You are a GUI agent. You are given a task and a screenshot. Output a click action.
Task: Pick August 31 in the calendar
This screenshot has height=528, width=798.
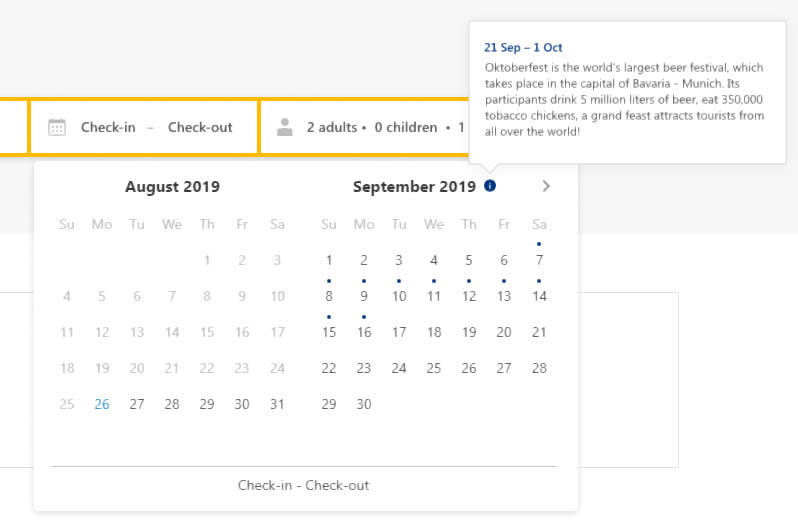(x=277, y=404)
